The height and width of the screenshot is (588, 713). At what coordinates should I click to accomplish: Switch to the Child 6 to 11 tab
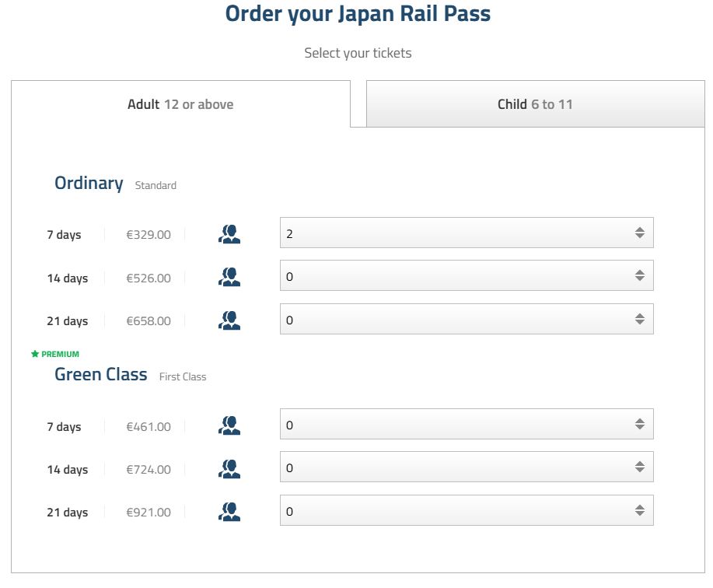[x=535, y=104]
